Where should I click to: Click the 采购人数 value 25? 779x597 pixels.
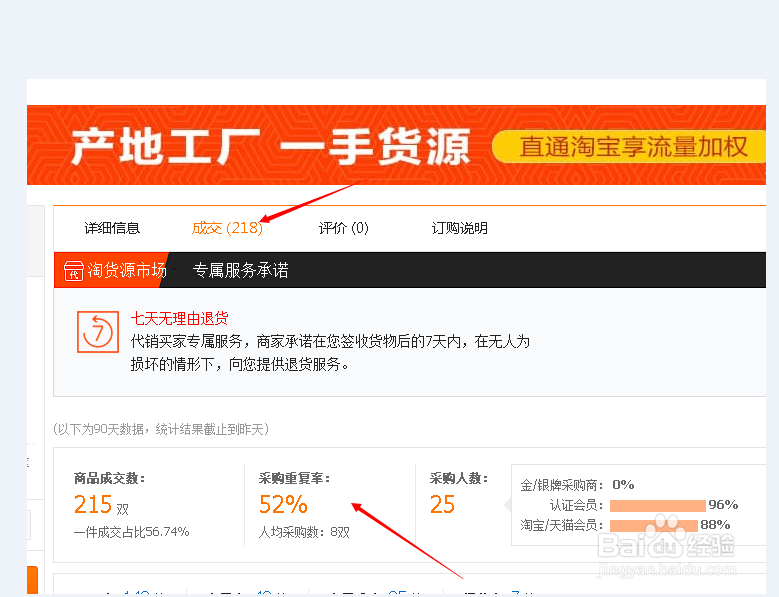click(442, 505)
